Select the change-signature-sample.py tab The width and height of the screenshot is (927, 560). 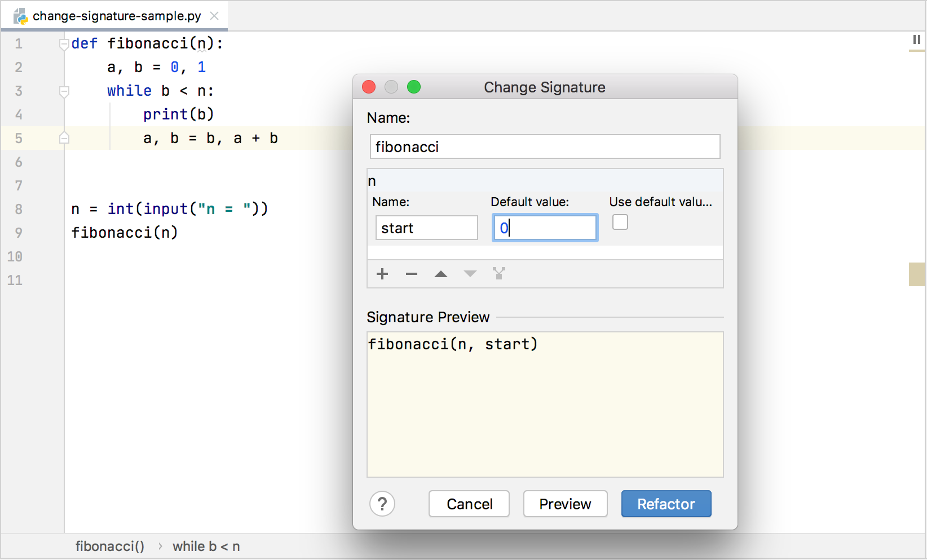[117, 16]
